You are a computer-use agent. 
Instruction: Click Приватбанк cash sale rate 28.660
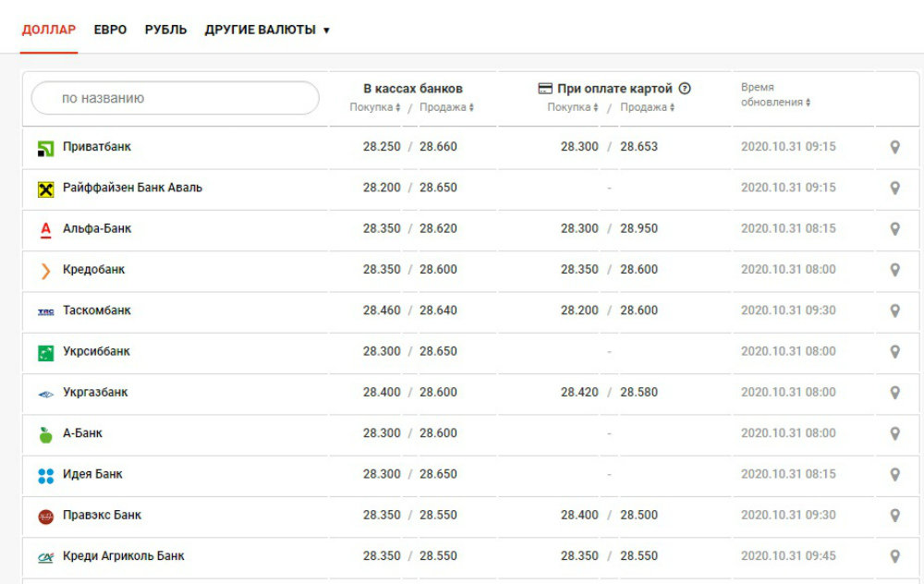(x=438, y=147)
